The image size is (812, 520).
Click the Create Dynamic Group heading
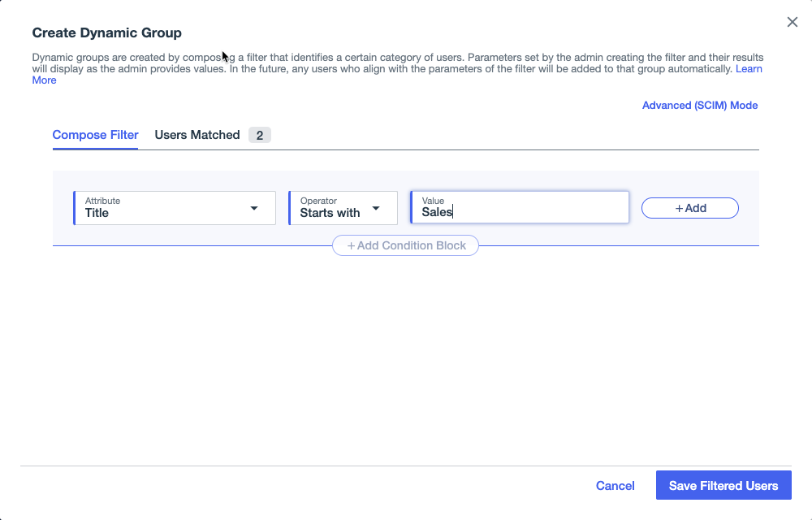(x=106, y=32)
